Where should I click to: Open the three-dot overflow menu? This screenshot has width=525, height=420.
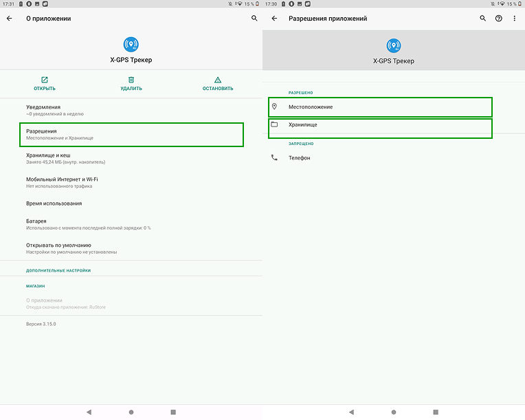514,19
